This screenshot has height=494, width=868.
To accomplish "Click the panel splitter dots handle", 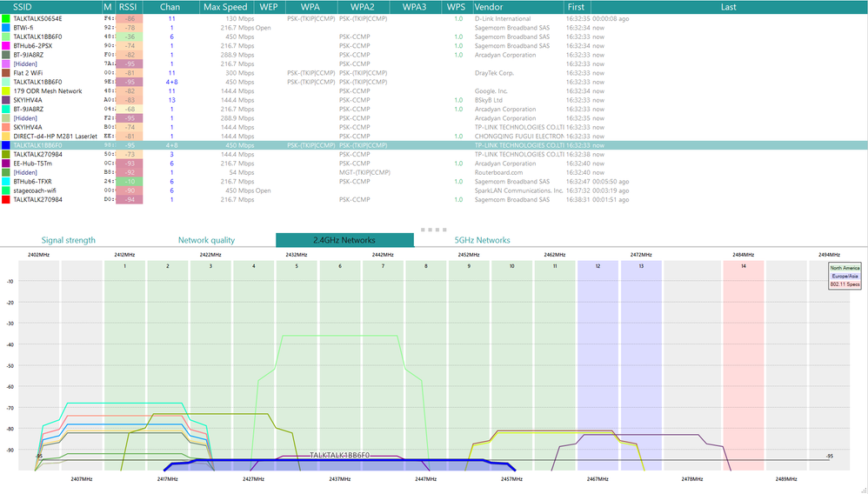I will [x=433, y=230].
